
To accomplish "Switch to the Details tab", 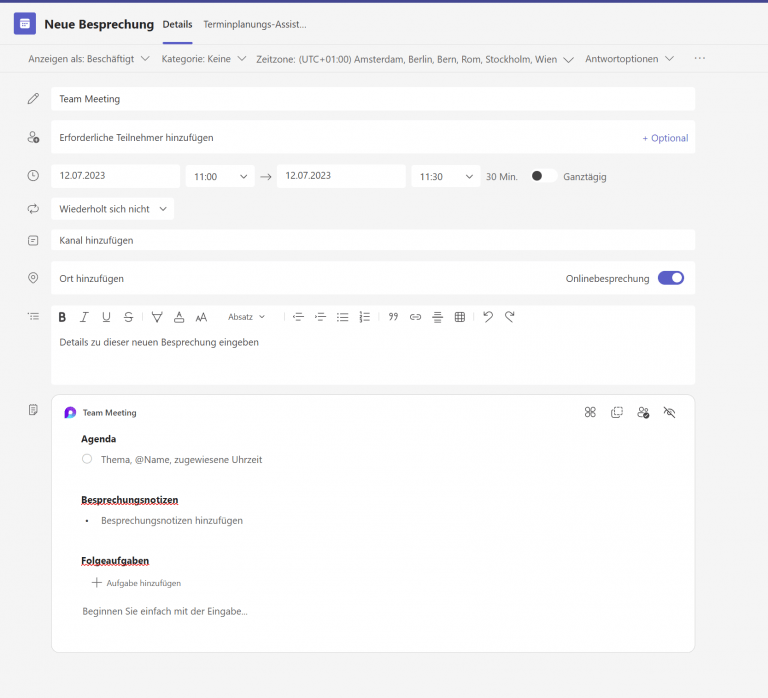I will (177, 24).
